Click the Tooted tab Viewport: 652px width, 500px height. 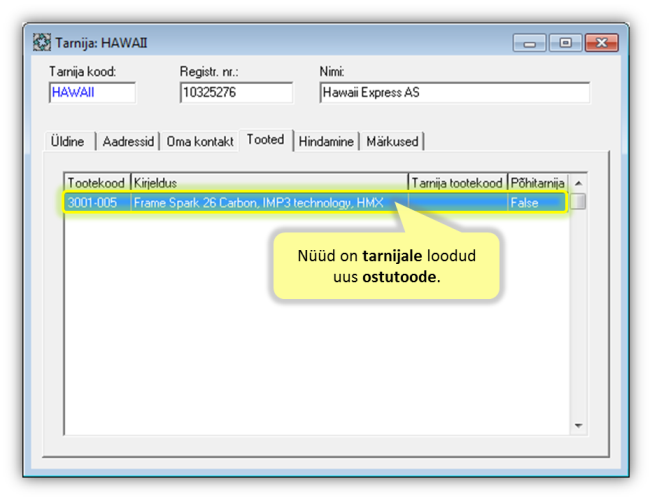click(266, 141)
